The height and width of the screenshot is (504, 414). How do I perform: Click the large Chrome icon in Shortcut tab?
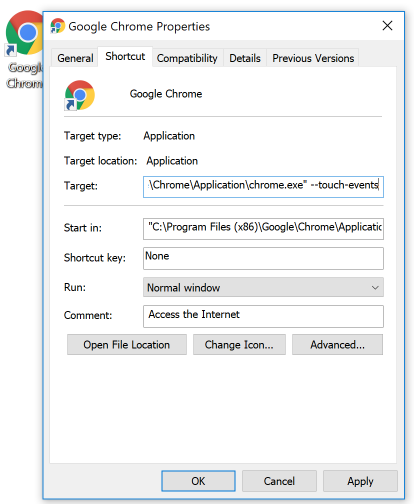click(x=80, y=95)
